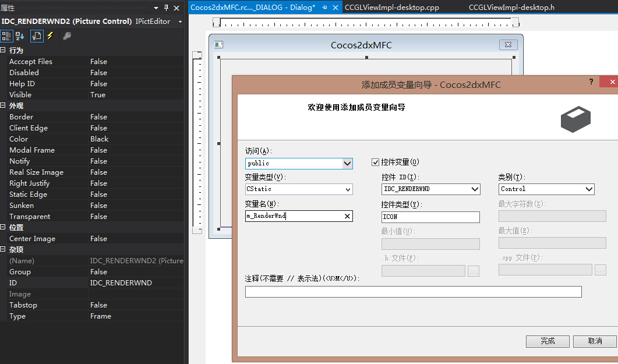This screenshot has width=618, height=364.
Task: Click the ID value IDC_RENDERWND
Action: coord(136,283)
